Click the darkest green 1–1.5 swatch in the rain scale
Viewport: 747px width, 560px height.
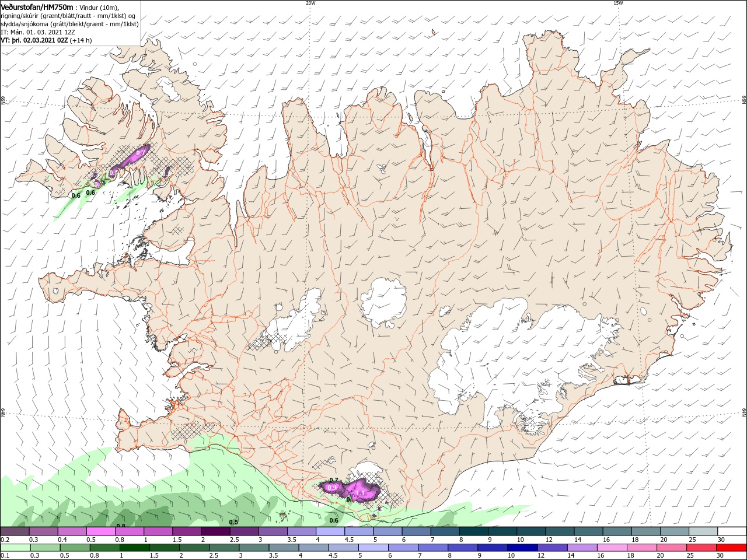point(134,548)
